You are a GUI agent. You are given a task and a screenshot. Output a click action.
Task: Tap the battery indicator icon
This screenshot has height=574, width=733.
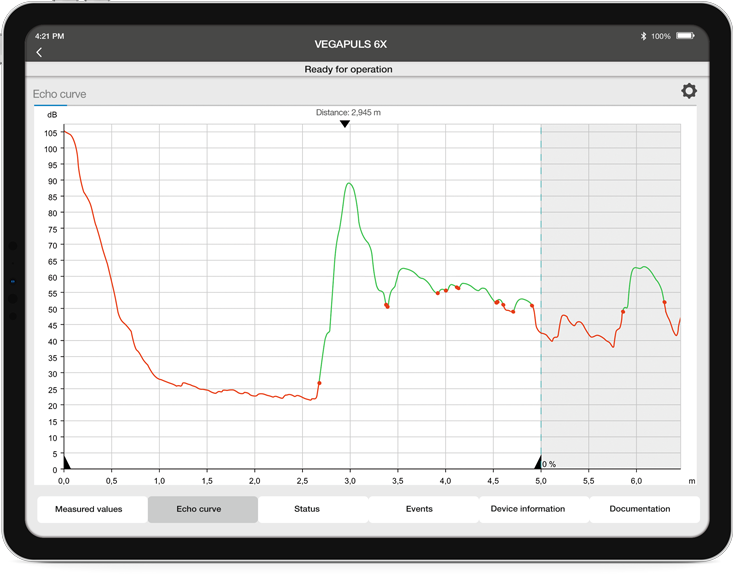click(x=685, y=36)
